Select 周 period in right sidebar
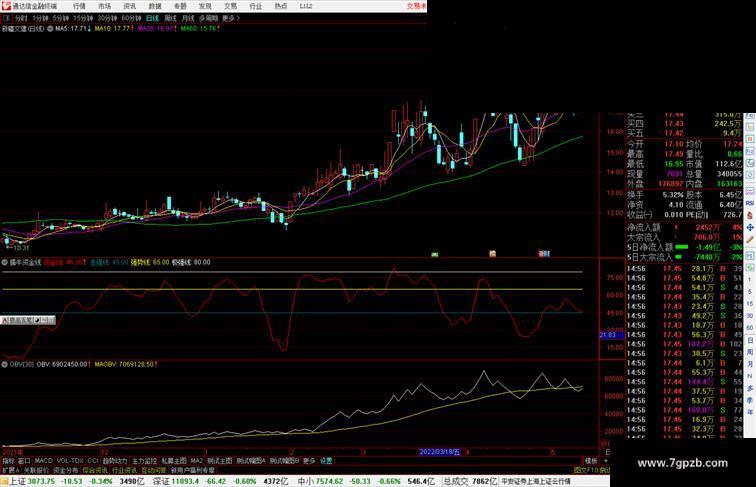This screenshot has width=756, height=487. [x=750, y=352]
